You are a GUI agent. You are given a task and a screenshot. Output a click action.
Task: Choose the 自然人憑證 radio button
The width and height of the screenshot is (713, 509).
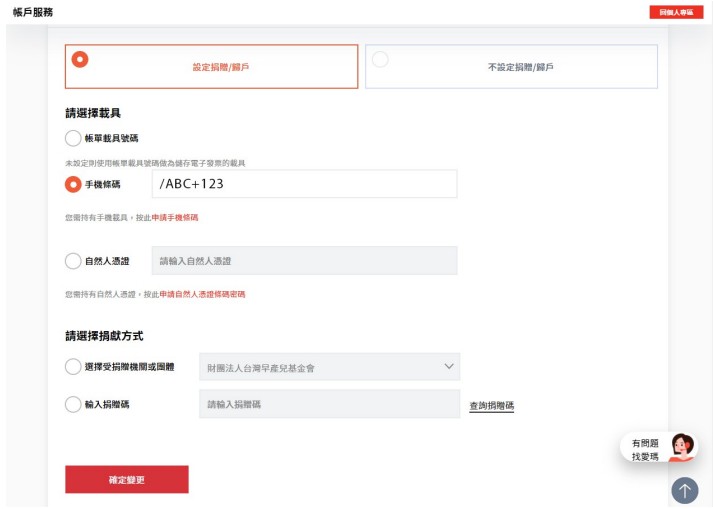73,261
